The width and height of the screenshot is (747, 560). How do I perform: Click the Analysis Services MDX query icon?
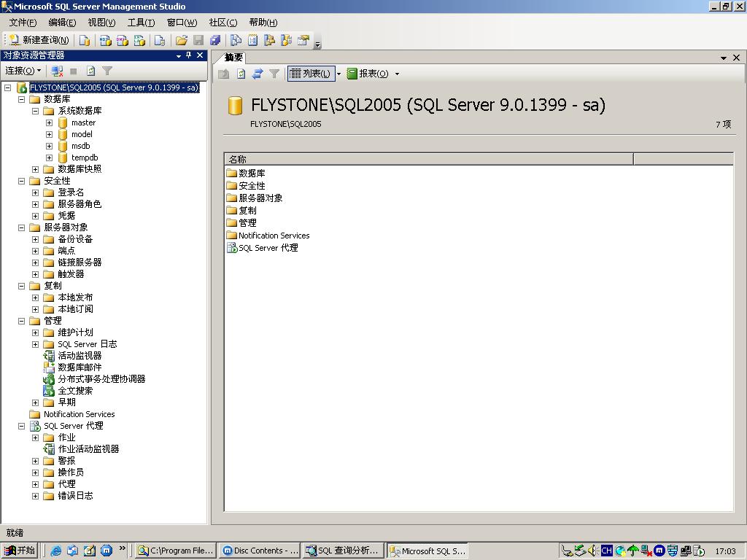click(105, 41)
